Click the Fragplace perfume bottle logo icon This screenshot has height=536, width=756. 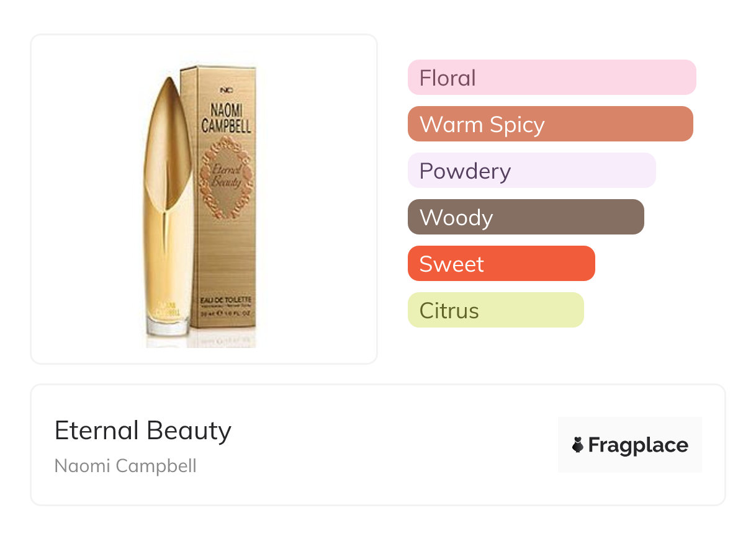pyautogui.click(x=578, y=445)
